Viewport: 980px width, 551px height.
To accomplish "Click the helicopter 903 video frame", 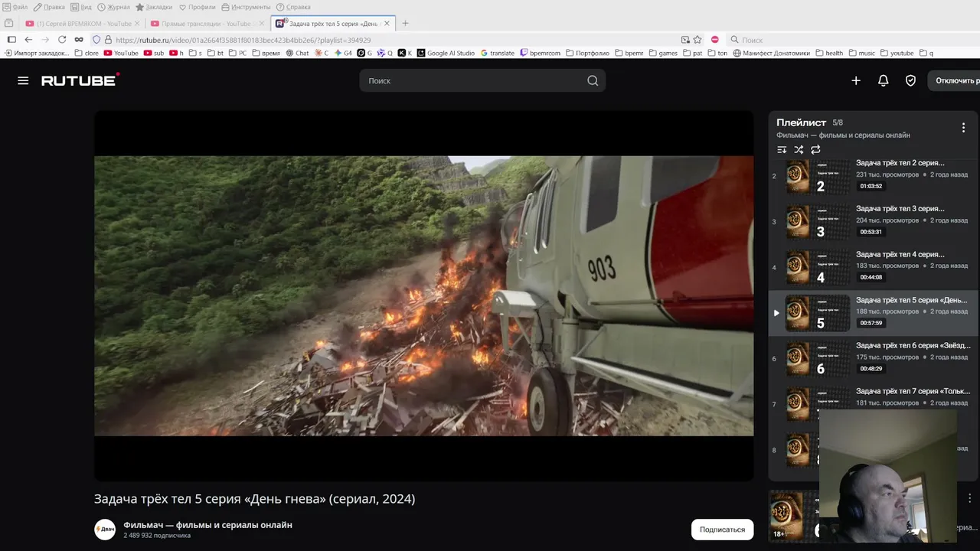I will point(423,296).
